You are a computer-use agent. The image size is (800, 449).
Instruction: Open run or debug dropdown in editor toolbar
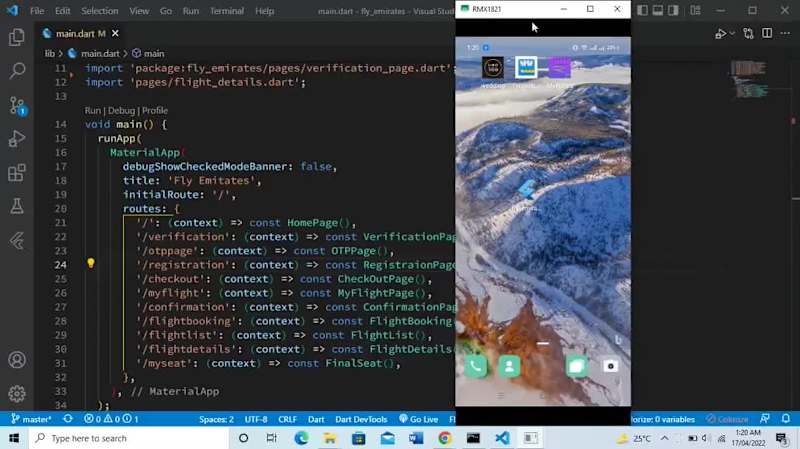[x=733, y=33]
